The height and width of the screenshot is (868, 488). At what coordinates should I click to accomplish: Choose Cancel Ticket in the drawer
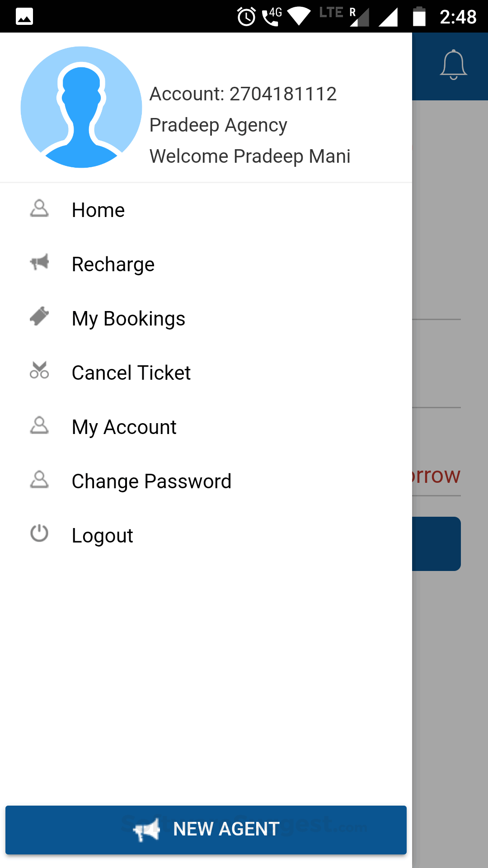pyautogui.click(x=131, y=373)
